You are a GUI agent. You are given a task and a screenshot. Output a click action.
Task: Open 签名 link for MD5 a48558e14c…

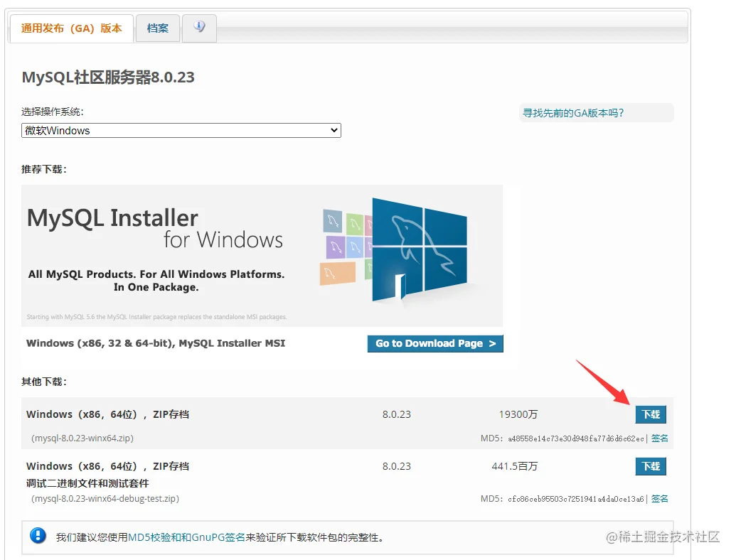click(x=659, y=438)
